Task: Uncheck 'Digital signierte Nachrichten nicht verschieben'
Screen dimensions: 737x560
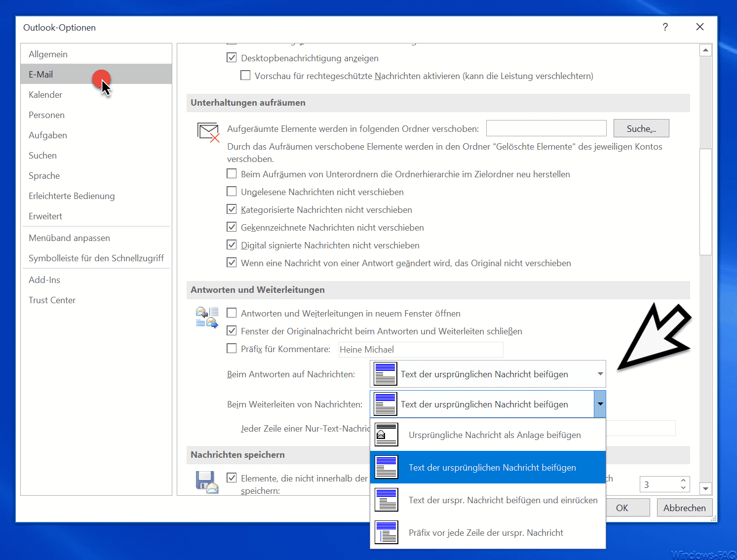Action: pyautogui.click(x=232, y=245)
